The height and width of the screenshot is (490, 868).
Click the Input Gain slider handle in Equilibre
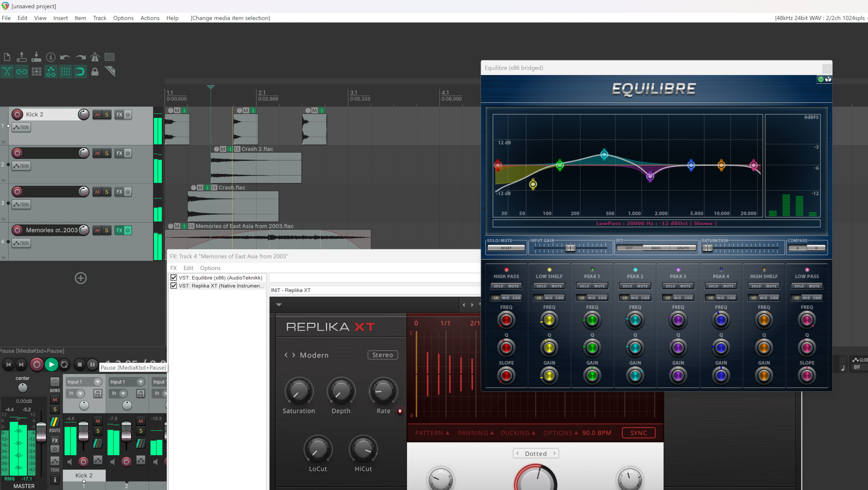(x=571, y=248)
